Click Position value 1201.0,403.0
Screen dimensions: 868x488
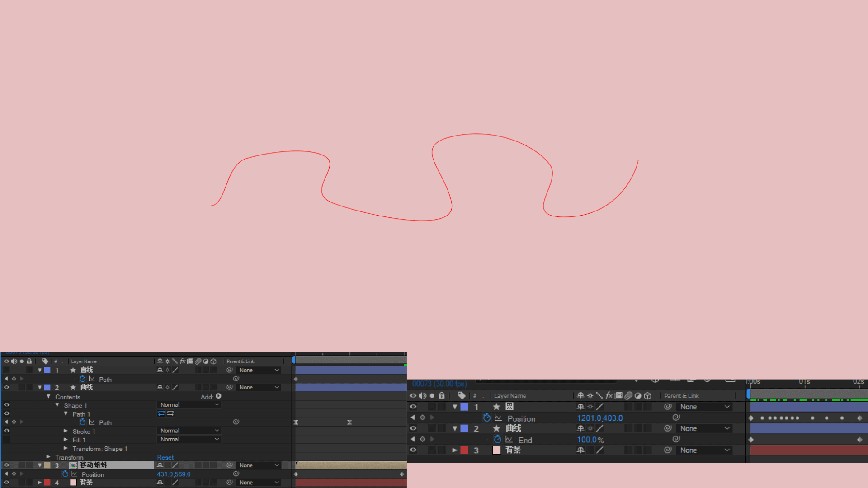click(600, 418)
